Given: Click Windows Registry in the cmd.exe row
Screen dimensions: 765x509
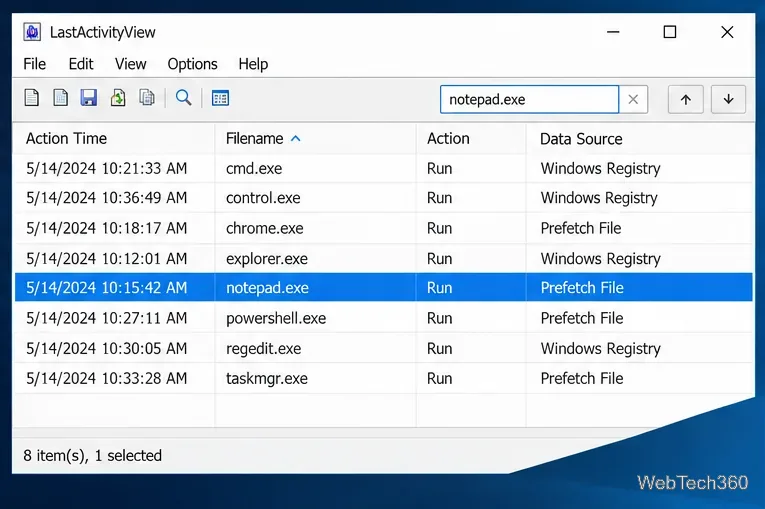Looking at the screenshot, I should pos(600,169).
